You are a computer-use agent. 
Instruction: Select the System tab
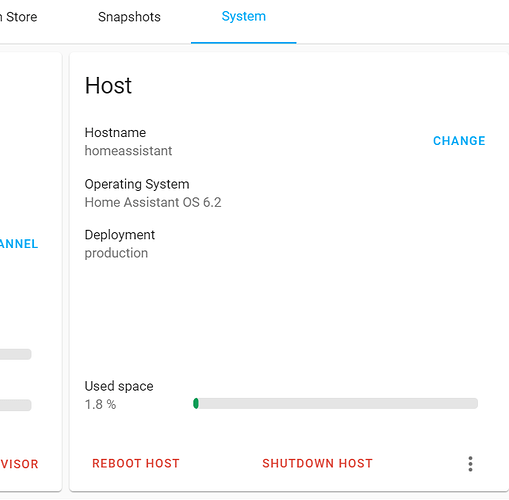point(244,17)
